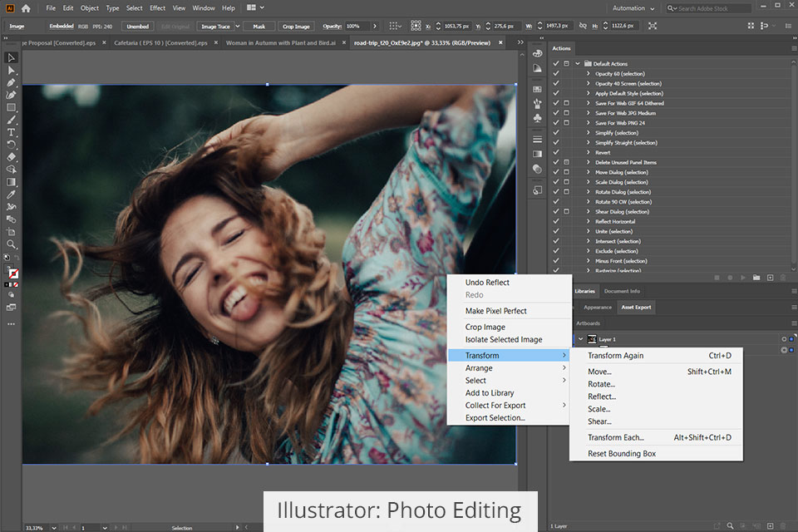Image resolution: width=798 pixels, height=532 pixels.
Task: Toggle dialog box for Save For Web PNG 24
Action: coord(566,123)
